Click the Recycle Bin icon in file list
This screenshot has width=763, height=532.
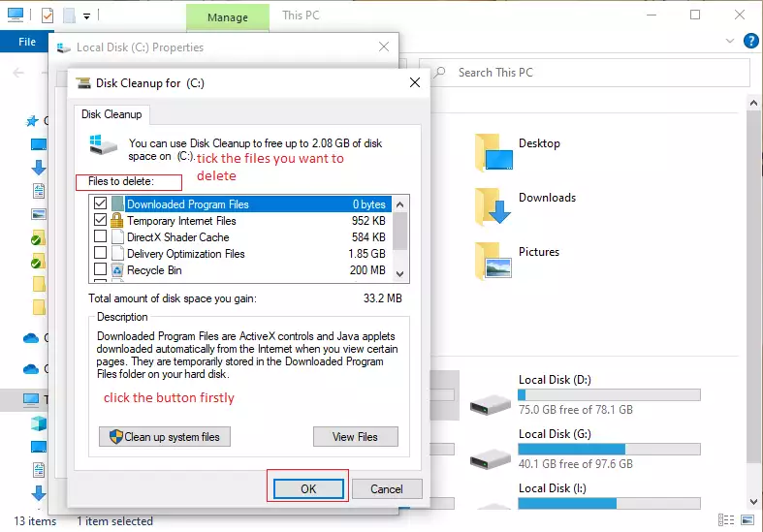[x=117, y=270]
